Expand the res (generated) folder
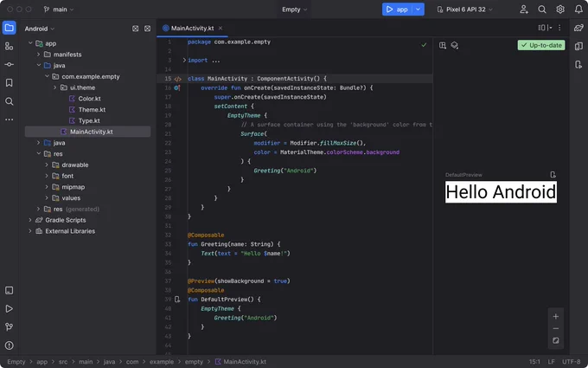The image size is (588, 368). (x=39, y=210)
